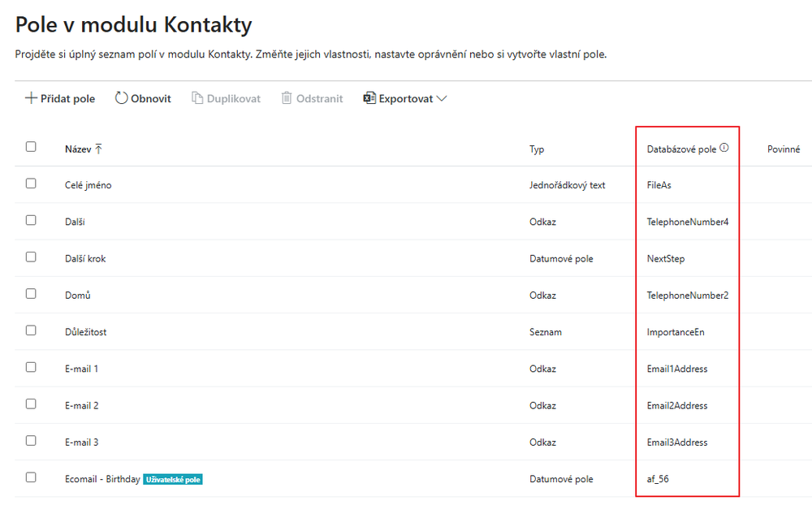Click the FileAs database field value
Screen dimensions: 812x505
(659, 185)
